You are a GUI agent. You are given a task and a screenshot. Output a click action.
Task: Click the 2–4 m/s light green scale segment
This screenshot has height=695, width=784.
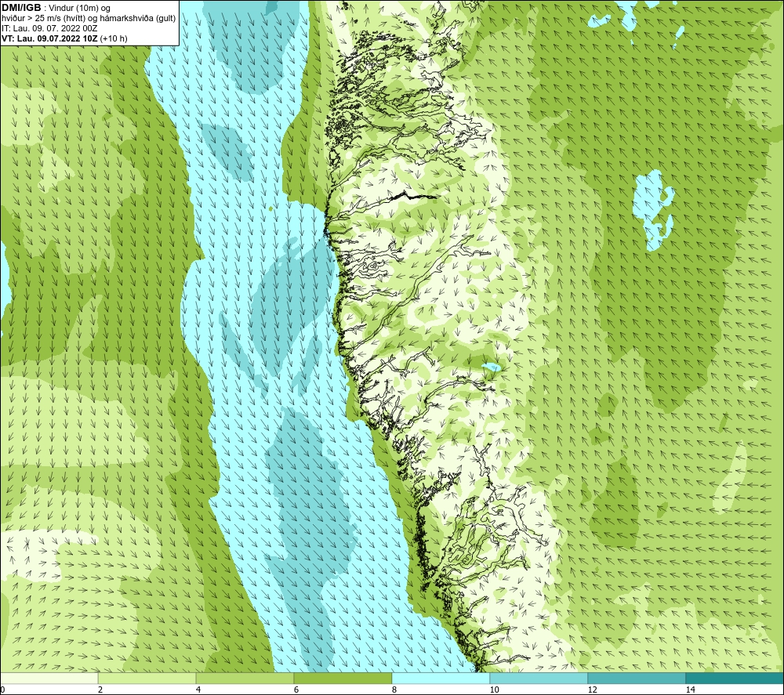tap(147, 679)
